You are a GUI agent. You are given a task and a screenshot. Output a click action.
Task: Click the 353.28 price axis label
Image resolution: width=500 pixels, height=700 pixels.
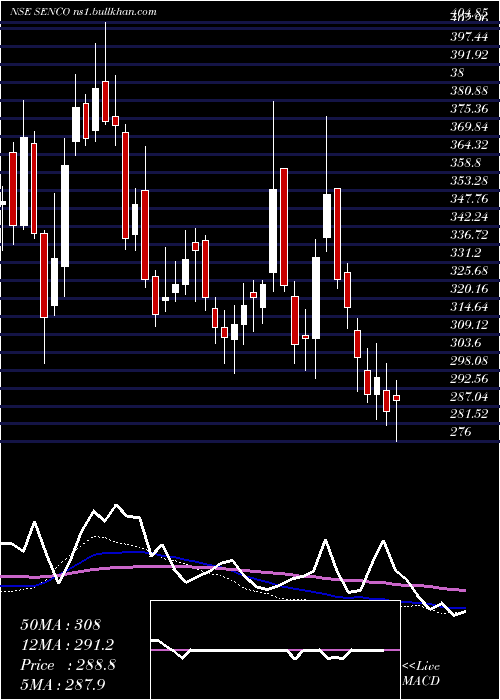(x=469, y=181)
